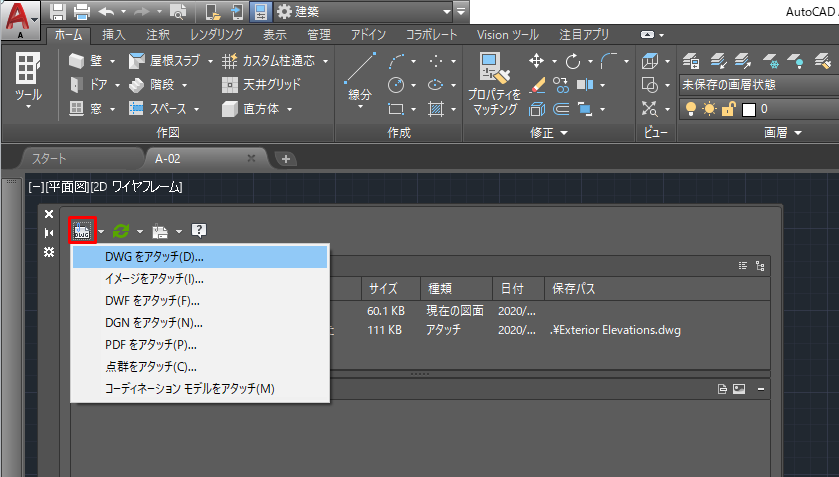Switch to the ホーム ribbon tab
The image size is (839, 477).
coord(68,35)
